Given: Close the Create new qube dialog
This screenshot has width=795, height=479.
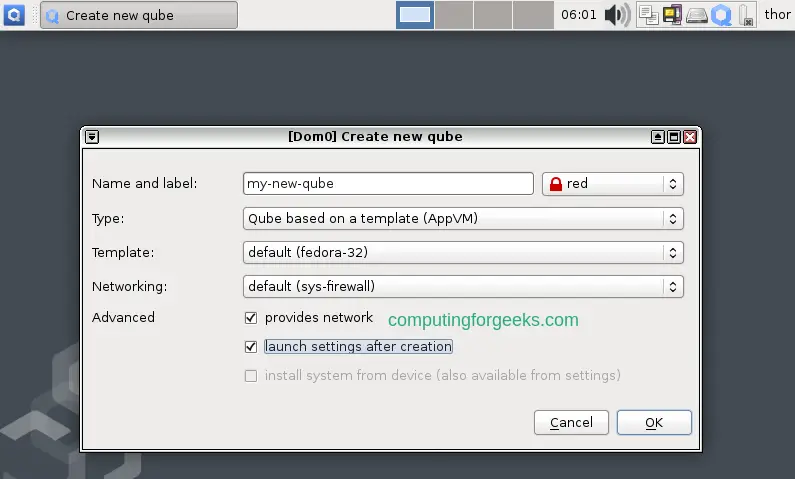Looking at the screenshot, I should tap(690, 137).
